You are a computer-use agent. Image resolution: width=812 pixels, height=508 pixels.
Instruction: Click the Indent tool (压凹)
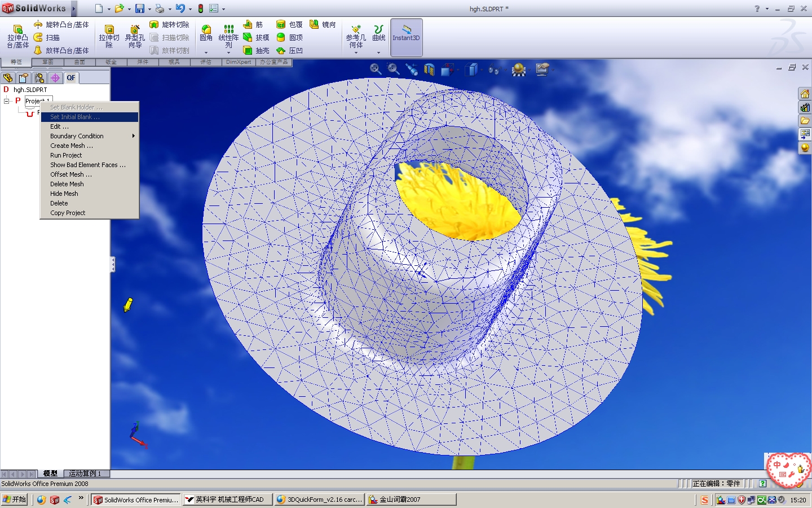pyautogui.click(x=289, y=50)
